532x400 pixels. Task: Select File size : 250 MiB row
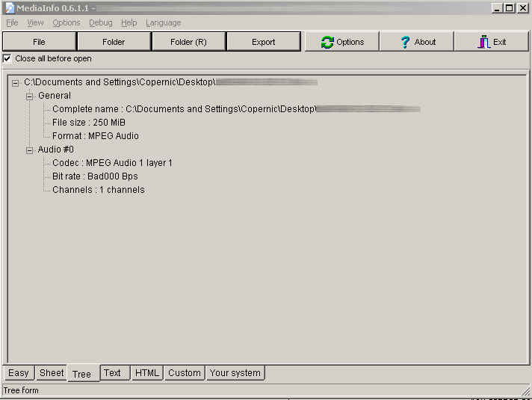89,123
